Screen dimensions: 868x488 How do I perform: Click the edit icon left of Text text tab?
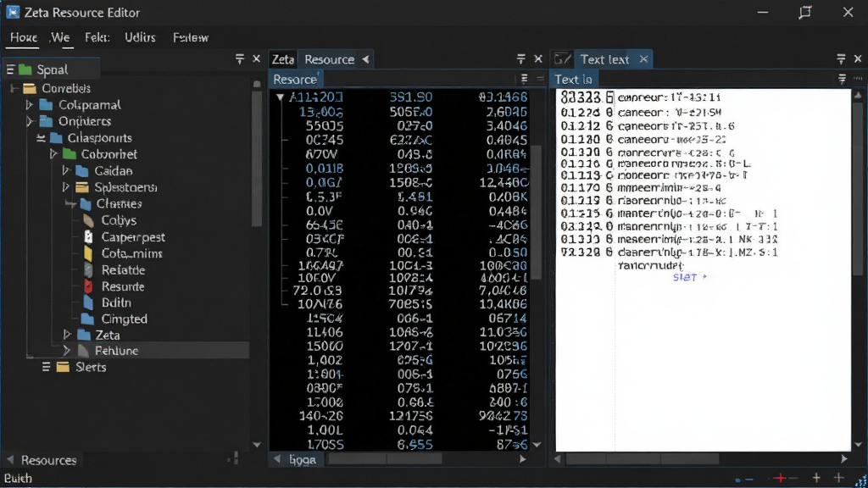pyautogui.click(x=563, y=58)
